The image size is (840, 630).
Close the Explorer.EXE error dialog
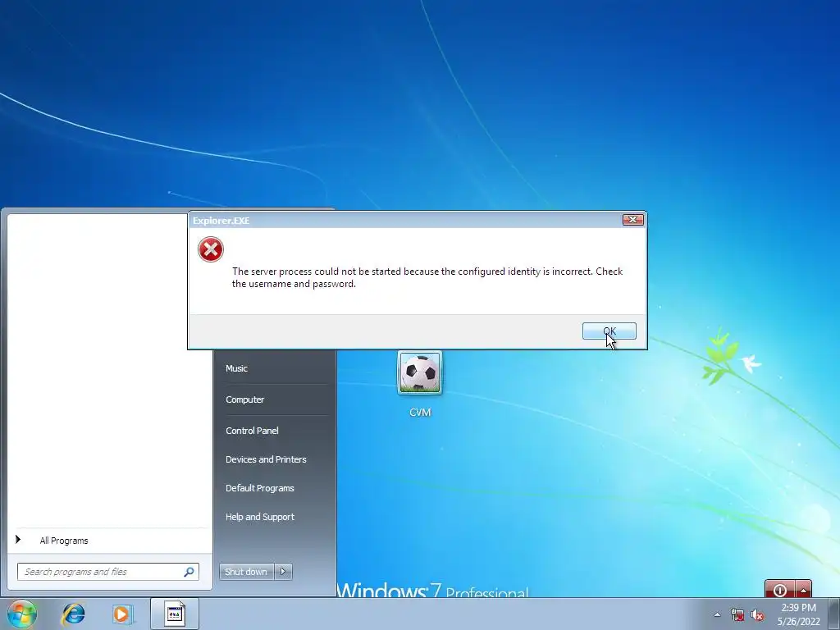[x=632, y=220]
